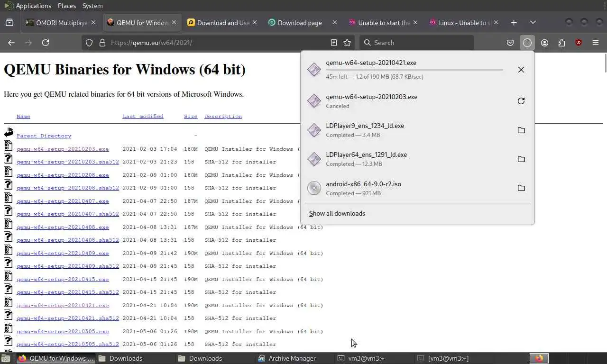Close the Download and Use tab
607x364 pixels.
pyautogui.click(x=255, y=22)
